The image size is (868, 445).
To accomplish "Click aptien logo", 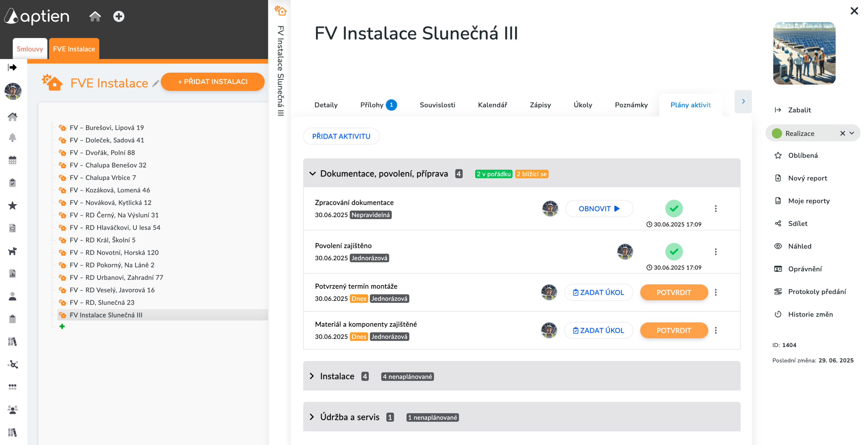I will click(37, 16).
